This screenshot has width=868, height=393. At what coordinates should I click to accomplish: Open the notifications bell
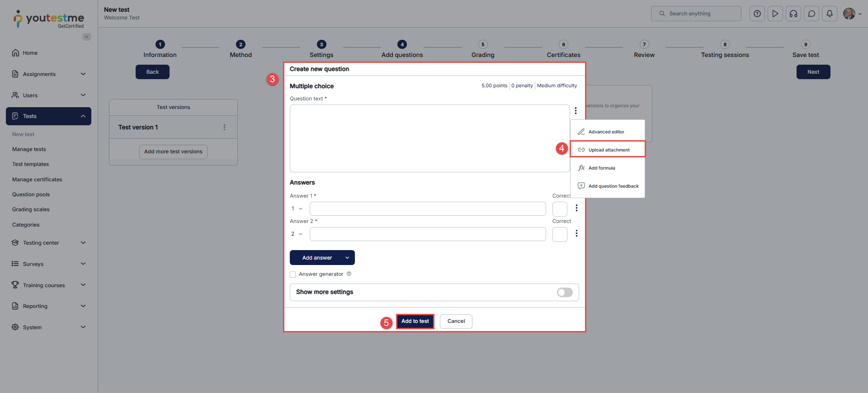point(830,14)
